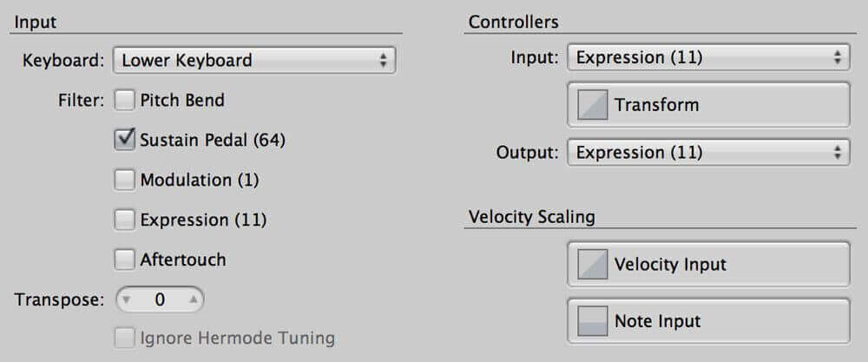Click the Sustain Pedal (64) label
The width and height of the screenshot is (868, 362).
click(213, 141)
